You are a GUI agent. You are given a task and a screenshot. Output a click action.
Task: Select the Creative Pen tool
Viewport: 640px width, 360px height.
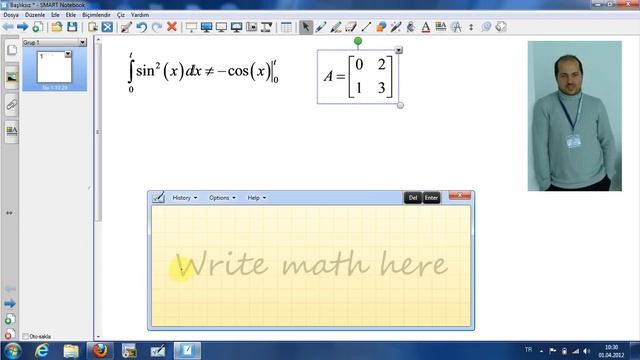click(336, 27)
